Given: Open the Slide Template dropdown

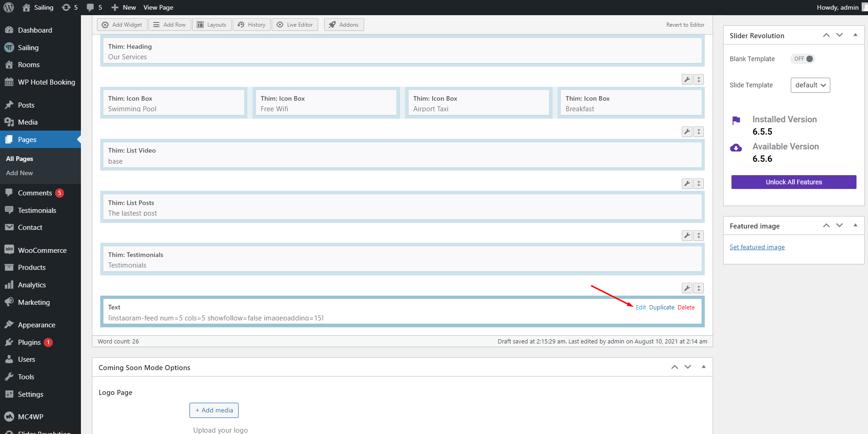Looking at the screenshot, I should (810, 85).
